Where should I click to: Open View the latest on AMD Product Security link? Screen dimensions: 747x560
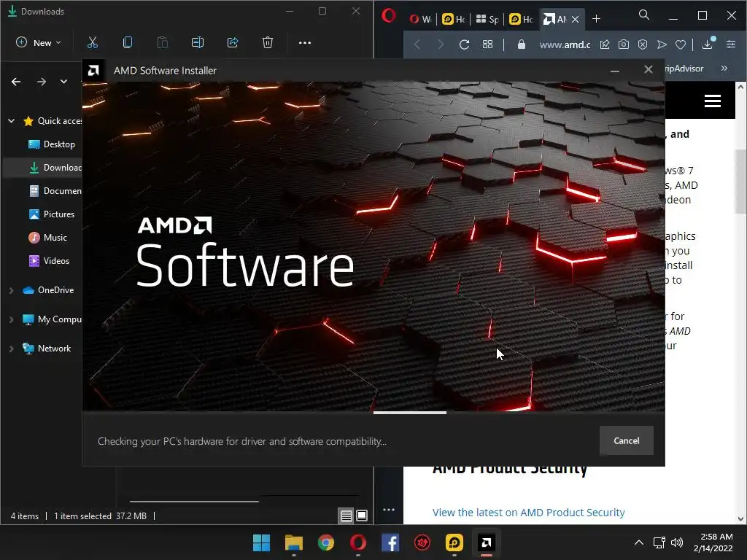[x=528, y=513]
